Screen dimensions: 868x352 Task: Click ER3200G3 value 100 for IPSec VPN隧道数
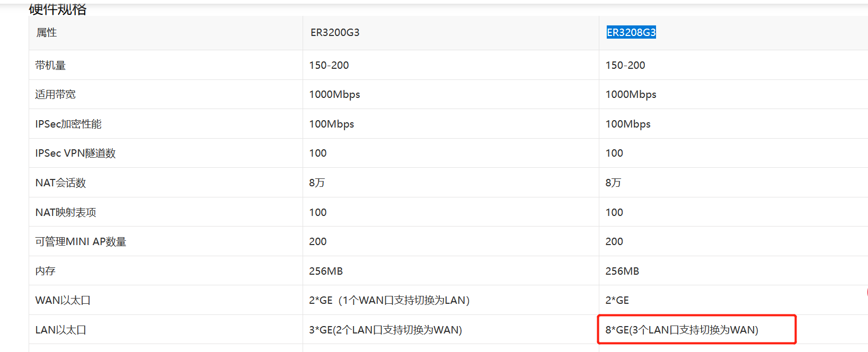(x=318, y=153)
